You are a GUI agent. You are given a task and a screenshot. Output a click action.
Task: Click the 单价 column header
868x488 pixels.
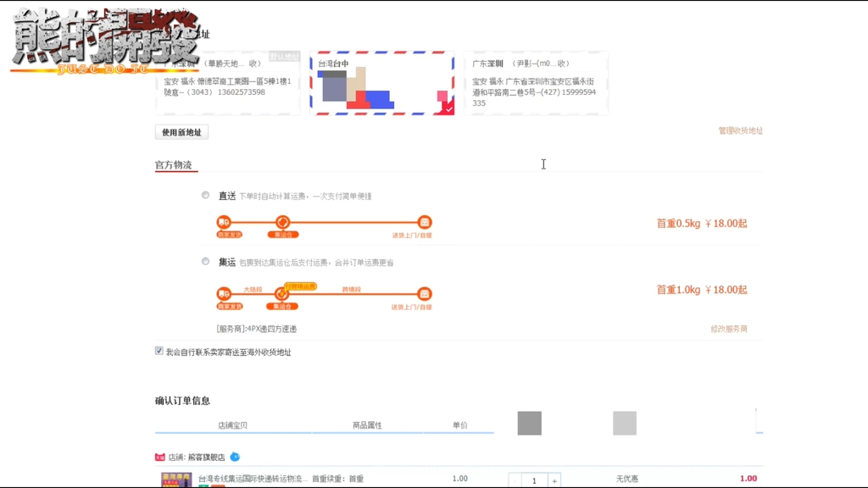(460, 425)
